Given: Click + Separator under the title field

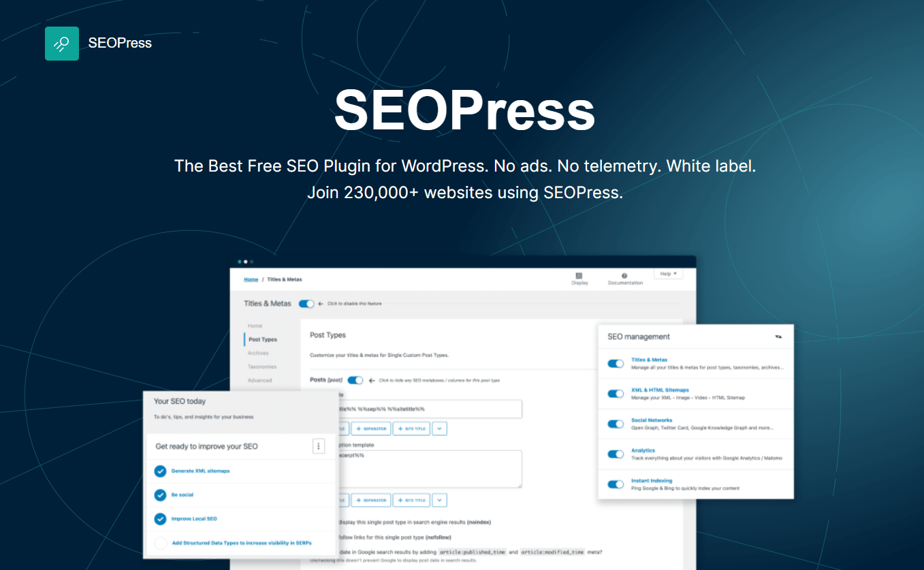Looking at the screenshot, I should 370,429.
